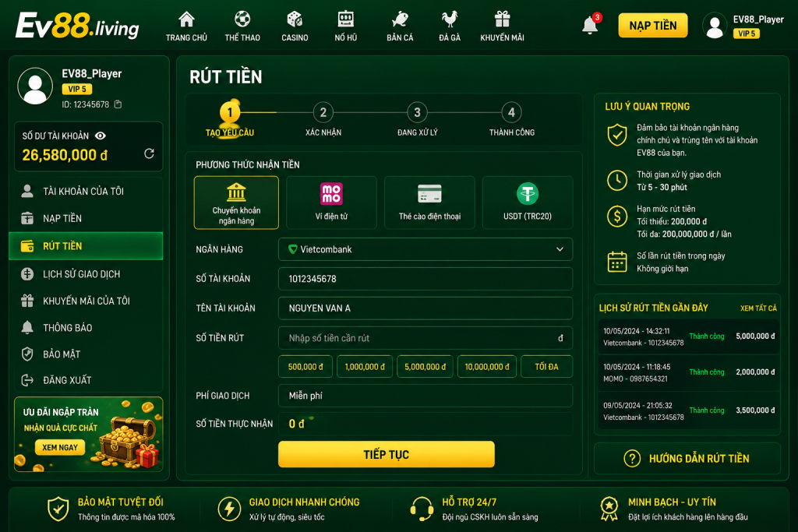Open Casino dice icon
798x532 pixels.
[295, 19]
